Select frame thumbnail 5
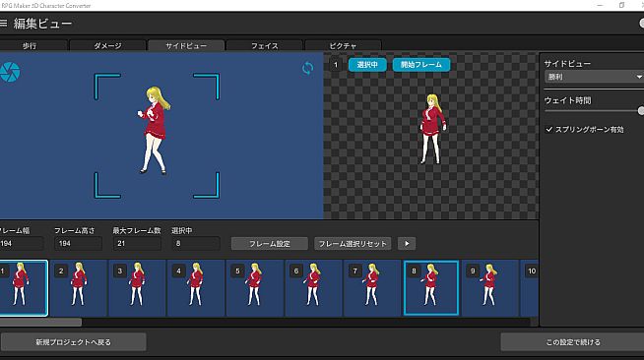Image resolution: width=644 pixels, height=360 pixels. [x=254, y=288]
